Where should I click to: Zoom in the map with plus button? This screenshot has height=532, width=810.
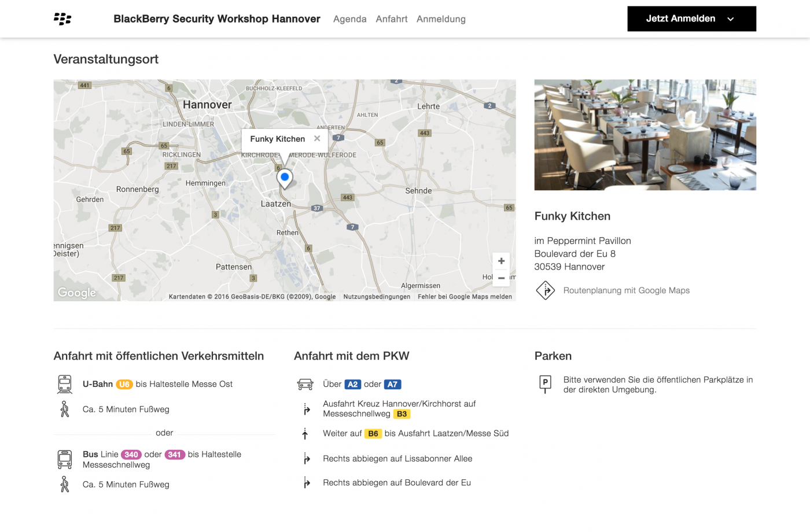coord(501,261)
